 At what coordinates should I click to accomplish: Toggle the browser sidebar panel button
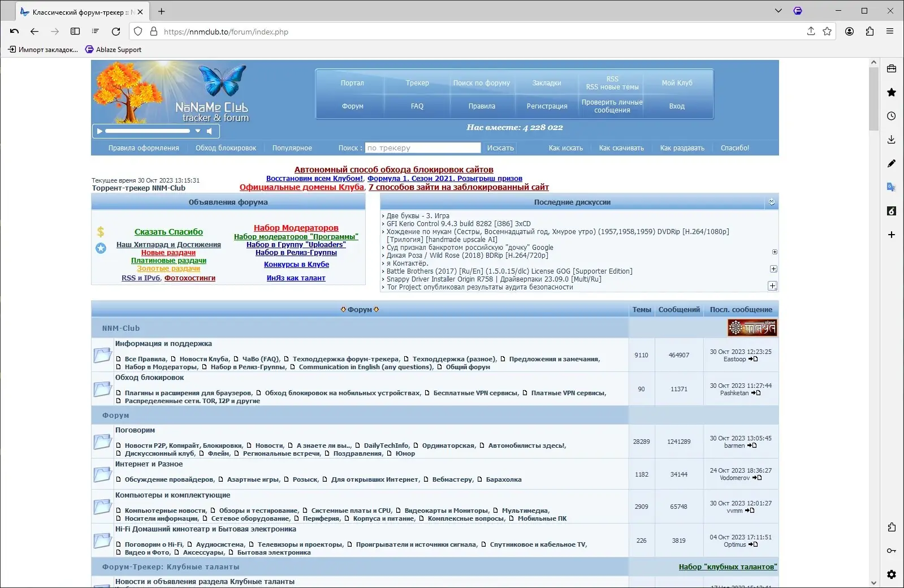click(x=75, y=32)
